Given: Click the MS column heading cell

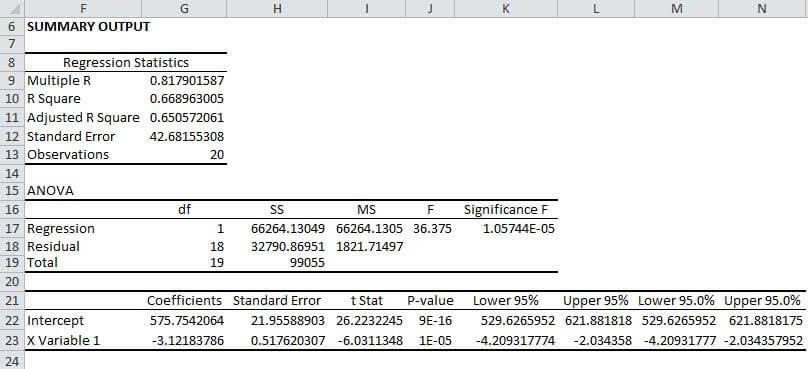Looking at the screenshot, I should point(366,210).
